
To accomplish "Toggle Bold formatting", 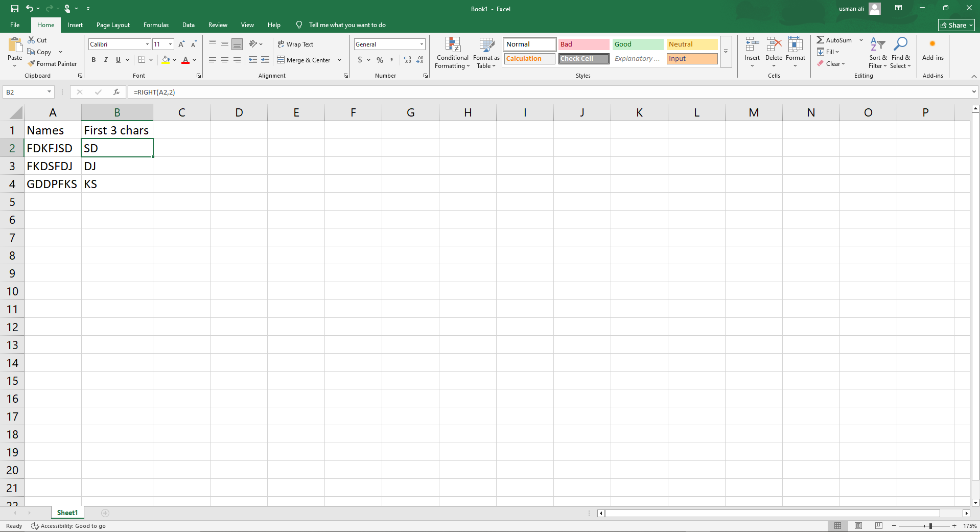I will (94, 60).
